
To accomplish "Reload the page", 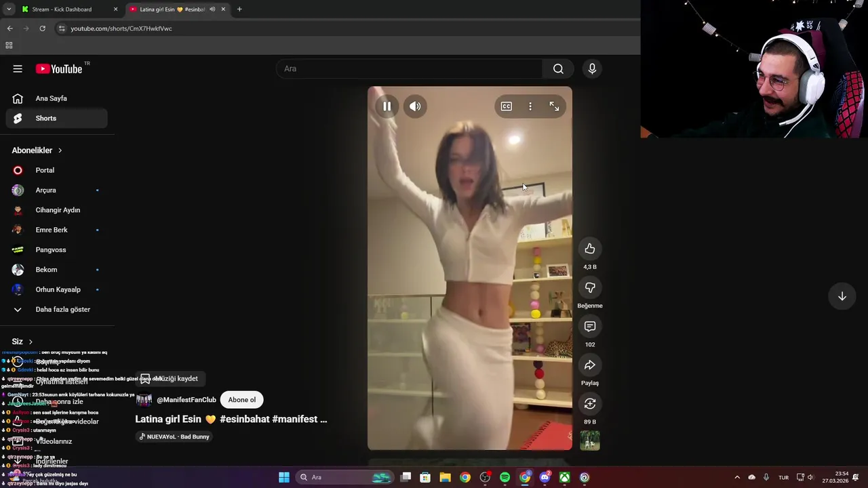I will click(x=42, y=28).
